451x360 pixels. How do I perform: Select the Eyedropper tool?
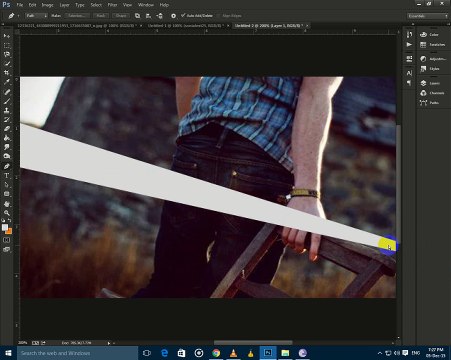point(7,82)
